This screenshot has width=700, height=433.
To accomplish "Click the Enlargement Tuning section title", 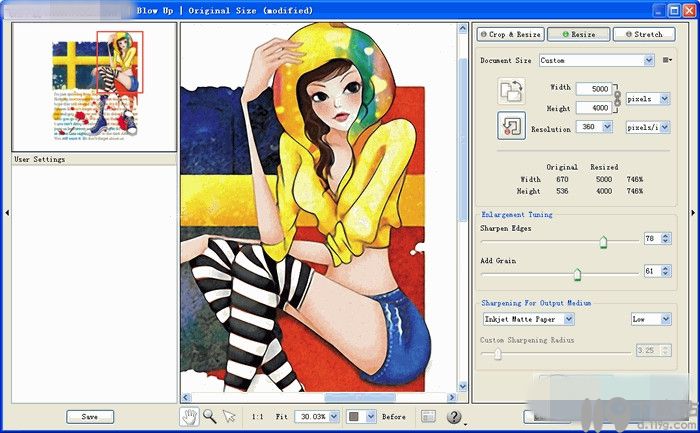I will pos(517,215).
